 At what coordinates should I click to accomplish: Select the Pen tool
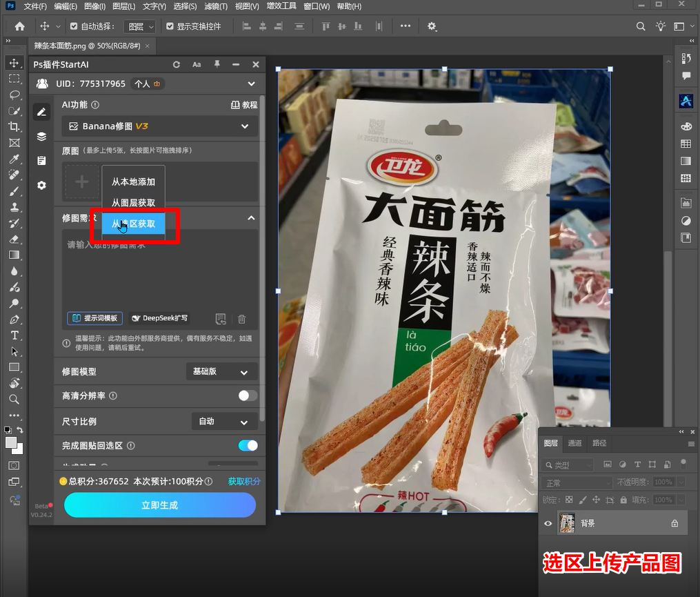coord(14,320)
